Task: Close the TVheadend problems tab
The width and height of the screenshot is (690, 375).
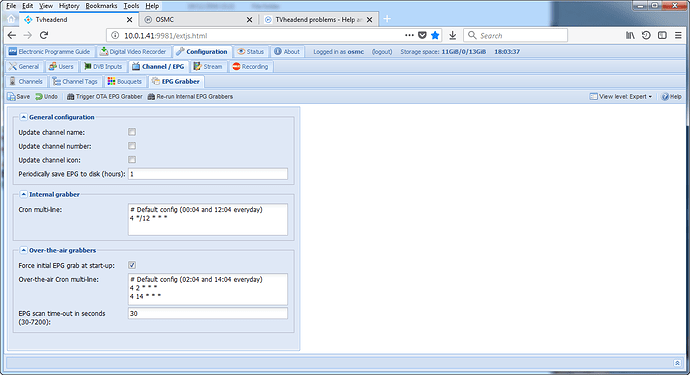Action: (x=369, y=20)
